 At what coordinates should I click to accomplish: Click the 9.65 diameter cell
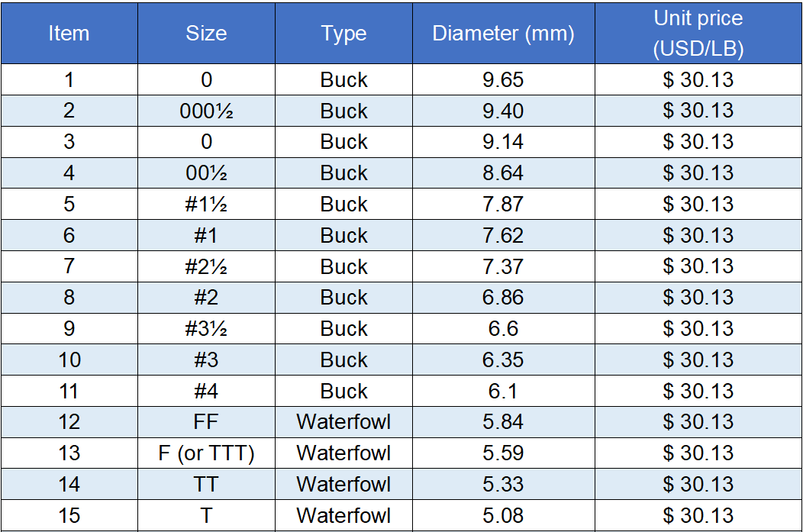pyautogui.click(x=504, y=80)
